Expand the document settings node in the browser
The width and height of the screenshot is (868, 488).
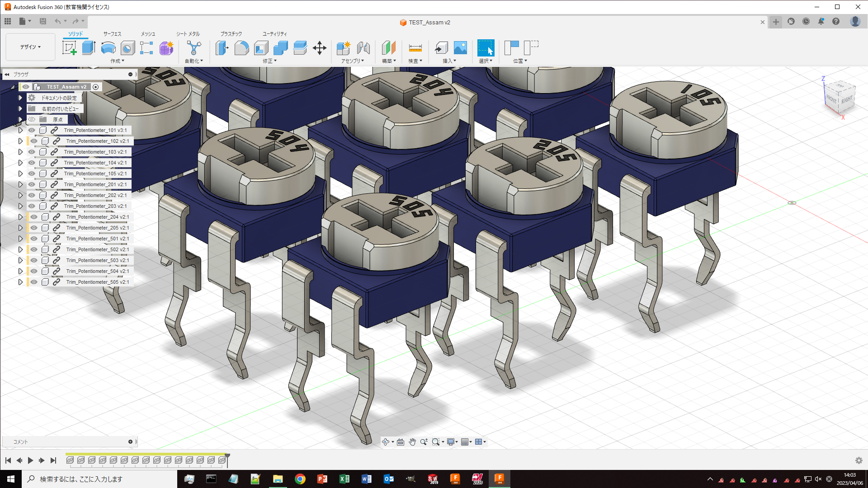[x=20, y=98]
